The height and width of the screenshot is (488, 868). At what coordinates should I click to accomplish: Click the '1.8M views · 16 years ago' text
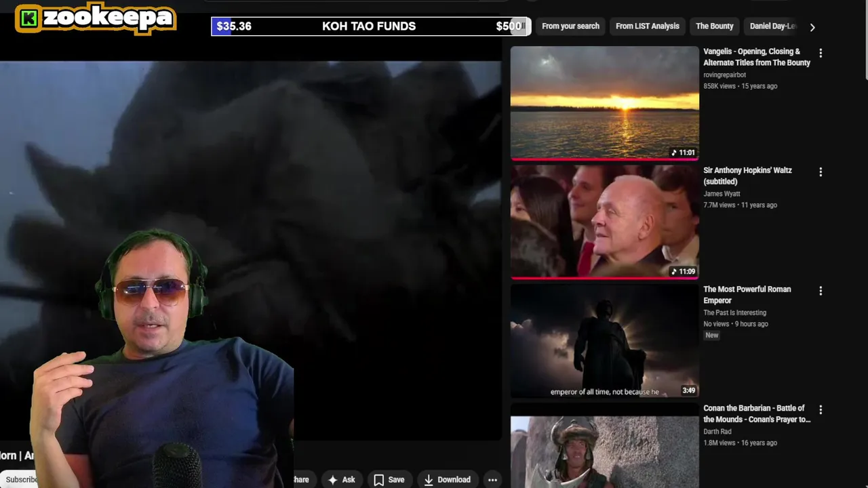click(x=740, y=443)
